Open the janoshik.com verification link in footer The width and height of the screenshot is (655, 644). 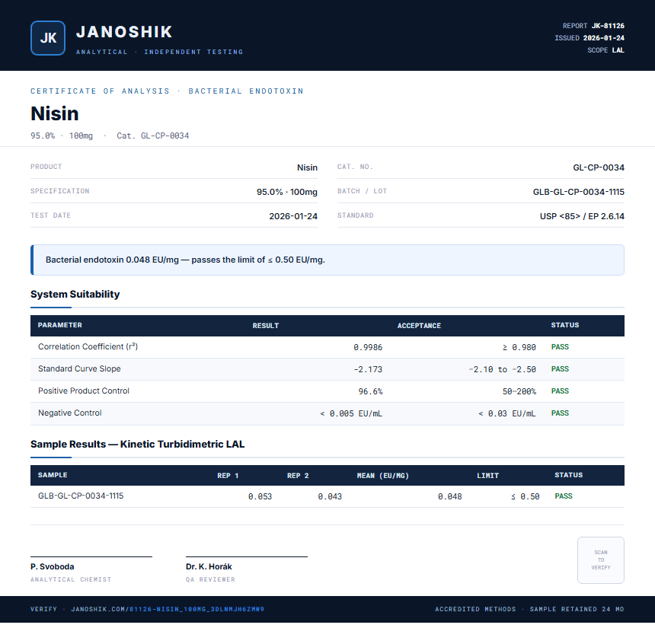click(x=168, y=609)
